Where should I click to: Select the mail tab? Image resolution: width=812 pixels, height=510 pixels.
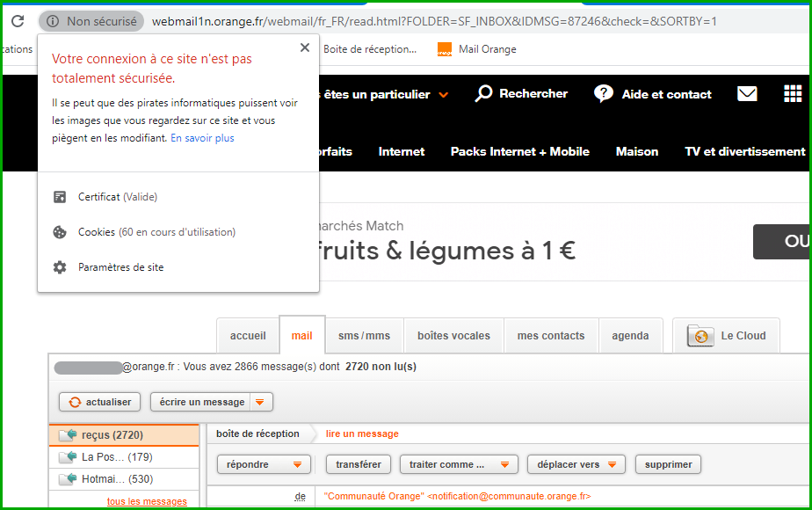(302, 335)
